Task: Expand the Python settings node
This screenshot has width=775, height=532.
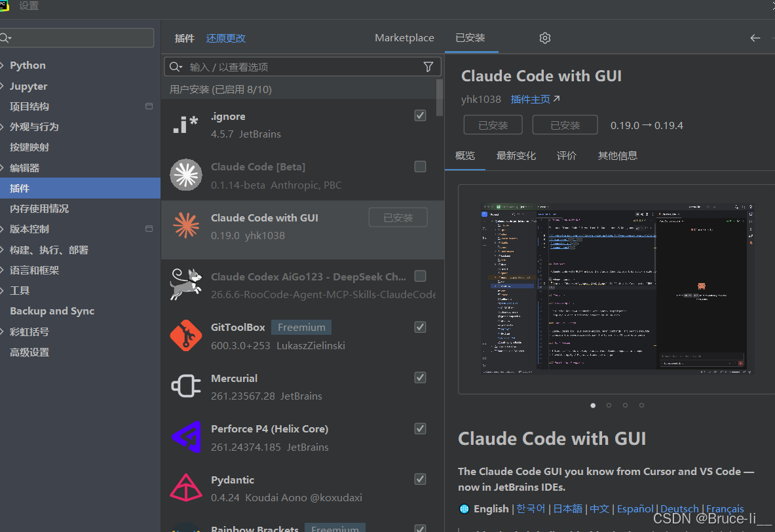Action: (x=3, y=66)
